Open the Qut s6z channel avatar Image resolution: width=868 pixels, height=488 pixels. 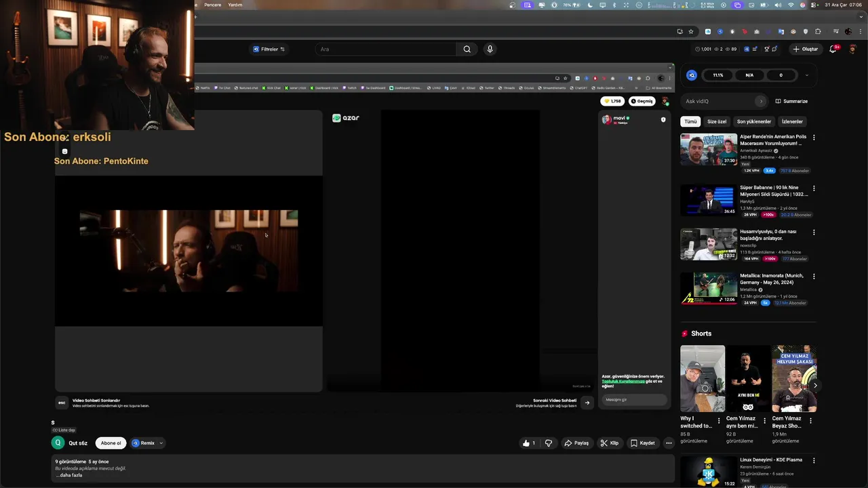58,443
